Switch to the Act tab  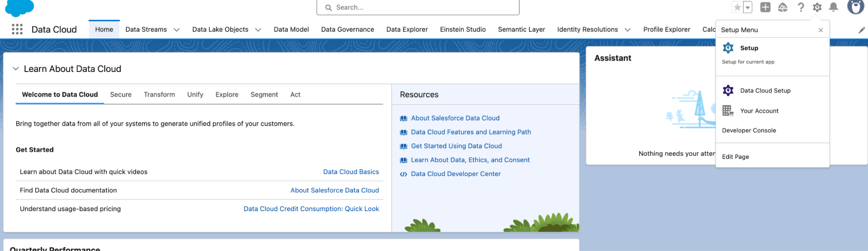(x=295, y=95)
